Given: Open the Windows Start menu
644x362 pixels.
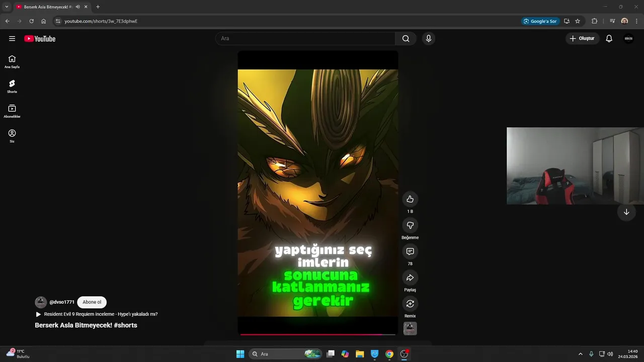Looking at the screenshot, I should (x=240, y=354).
